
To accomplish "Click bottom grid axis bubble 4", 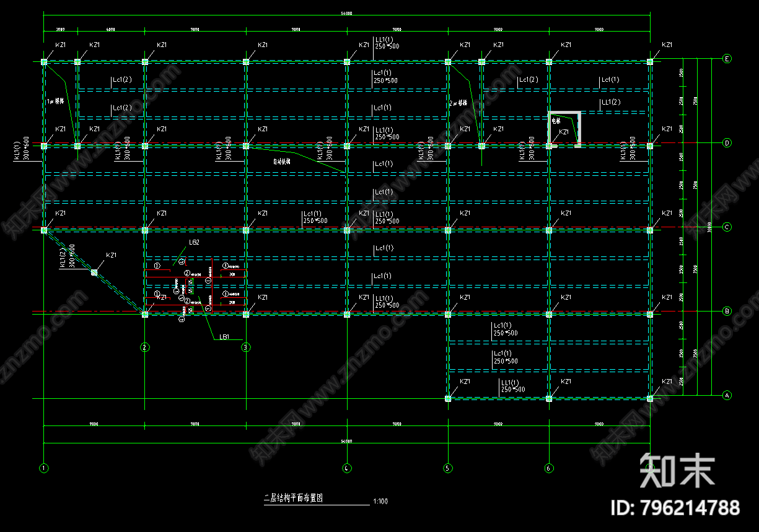I will (x=347, y=468).
